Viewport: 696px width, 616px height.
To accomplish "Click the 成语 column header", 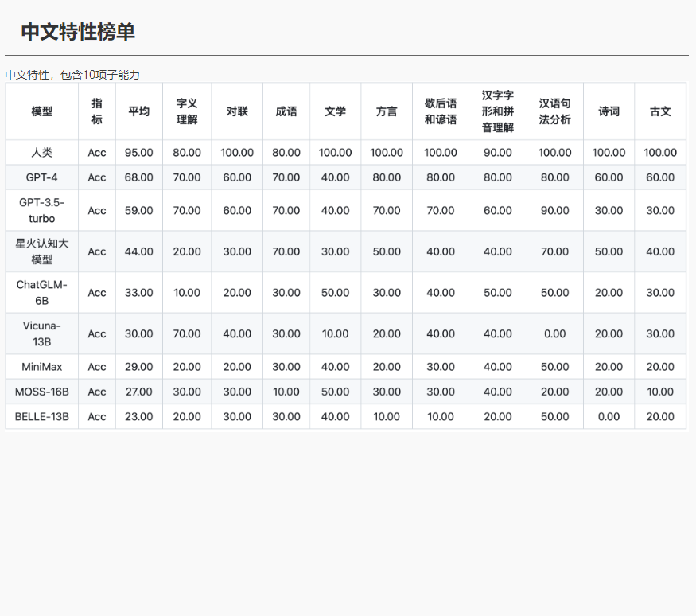I will point(286,111).
